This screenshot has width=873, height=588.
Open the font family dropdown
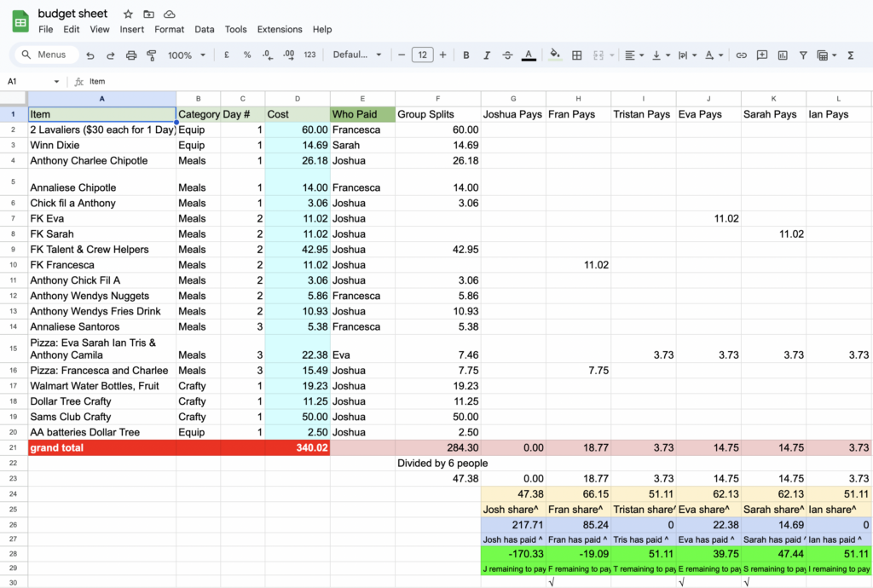357,55
